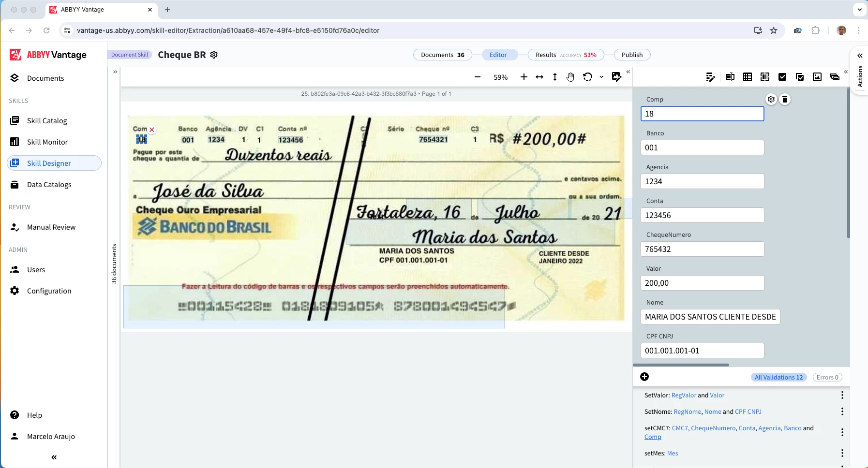Select the hand pan tool

pyautogui.click(x=570, y=77)
